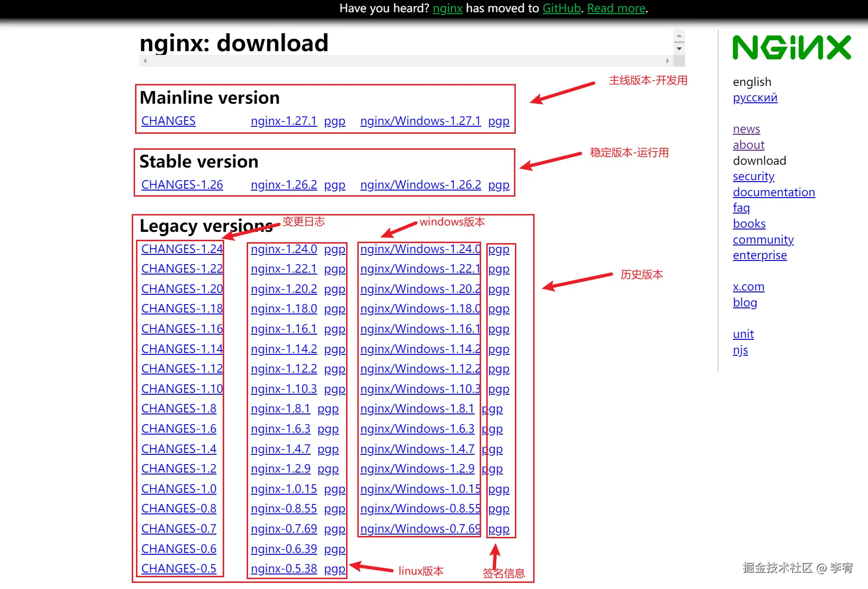
Task: Open the CHANGES-1.6 changelog
Action: click(179, 429)
